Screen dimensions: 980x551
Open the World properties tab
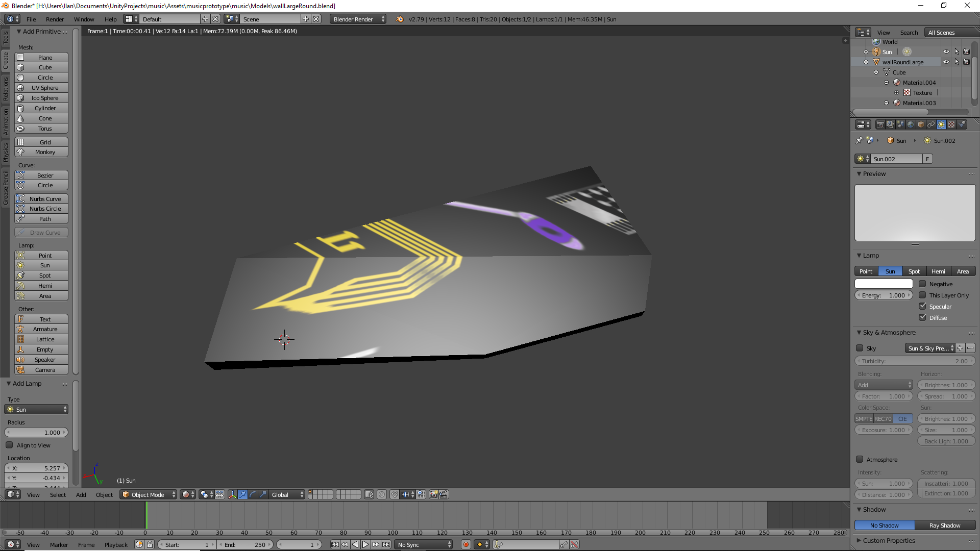click(911, 124)
